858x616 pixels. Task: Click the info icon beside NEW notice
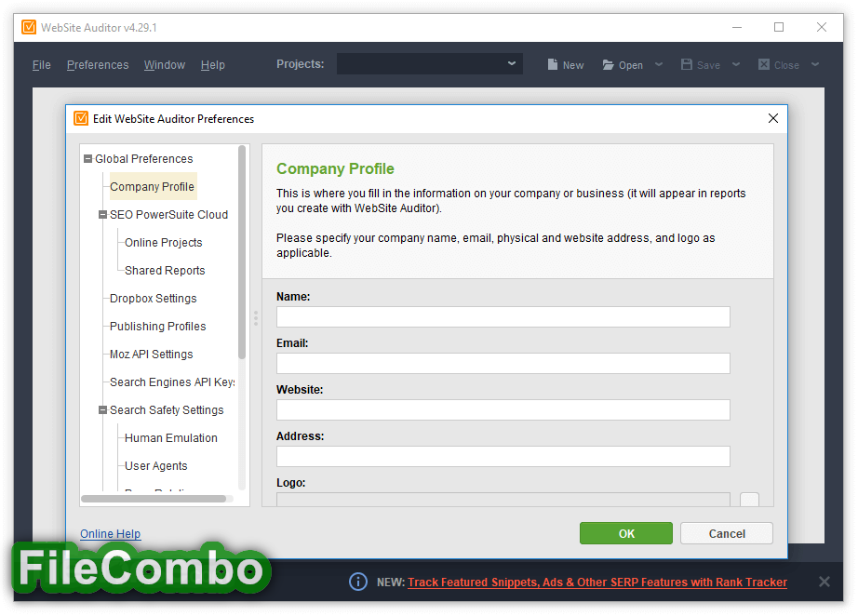coord(358,582)
